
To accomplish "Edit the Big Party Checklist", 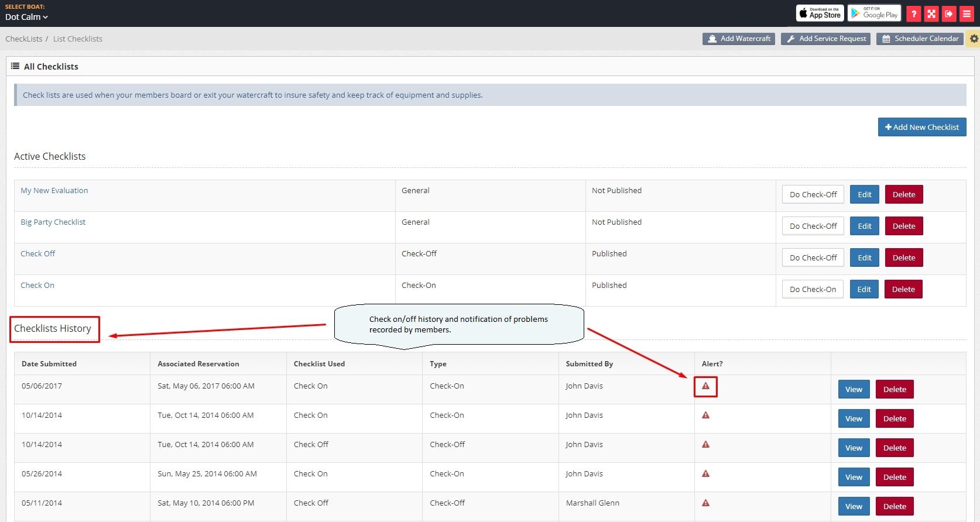I will tap(864, 226).
